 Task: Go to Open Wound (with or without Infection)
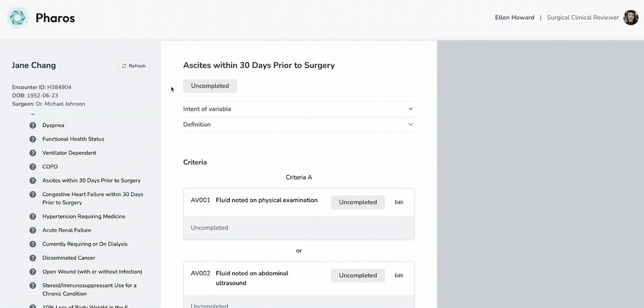92,272
